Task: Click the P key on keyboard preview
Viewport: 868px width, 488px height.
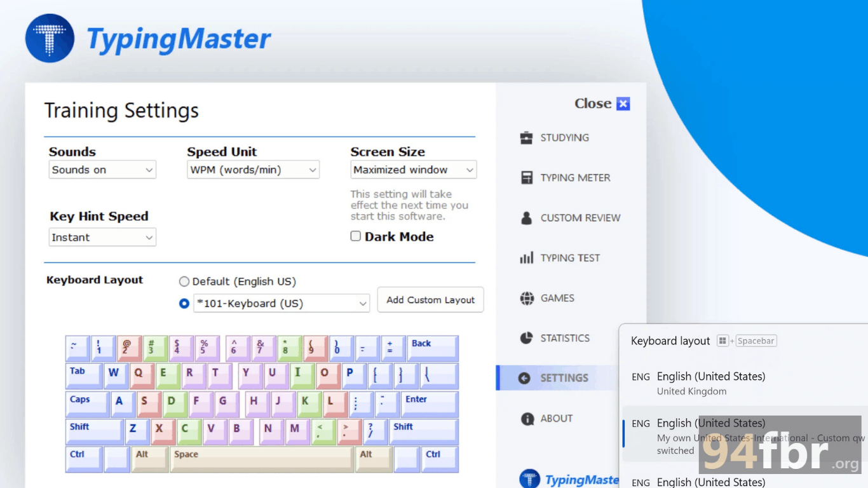Action: tap(354, 376)
